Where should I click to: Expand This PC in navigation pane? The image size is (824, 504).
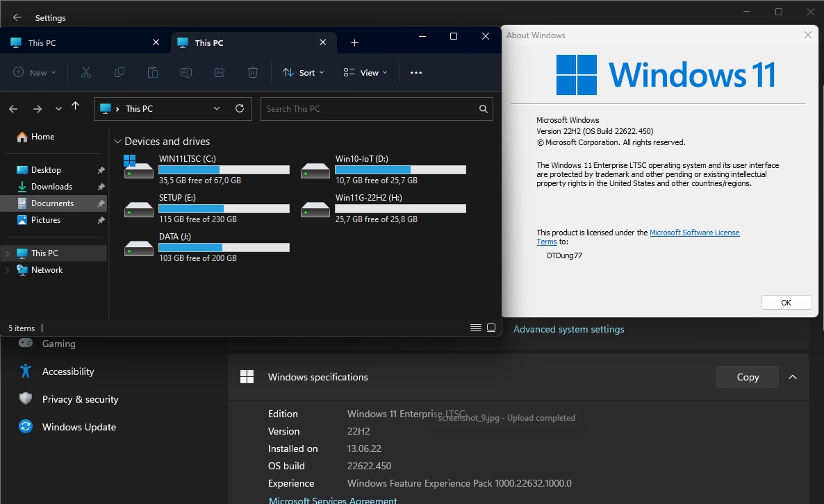click(8, 253)
